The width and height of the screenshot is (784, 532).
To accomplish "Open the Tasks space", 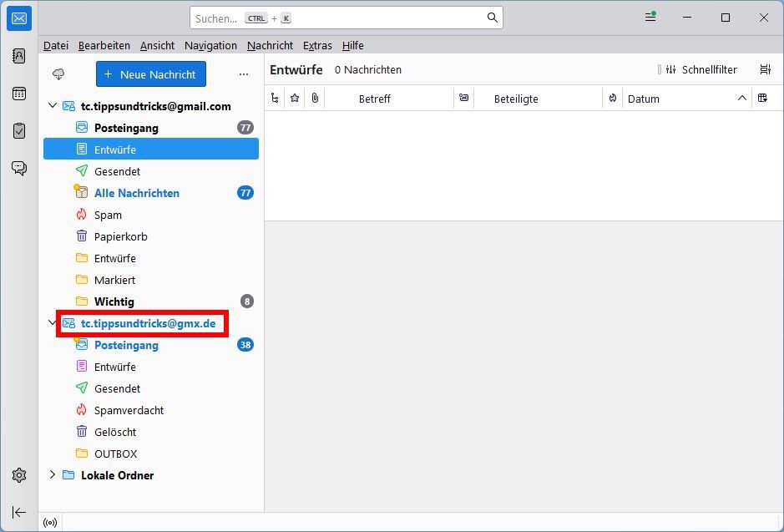I will pos(18,131).
